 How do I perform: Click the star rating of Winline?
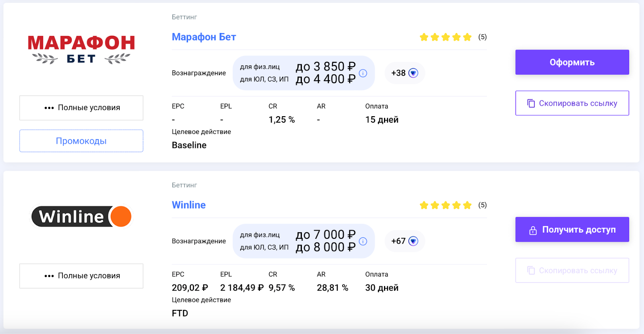[445, 205]
